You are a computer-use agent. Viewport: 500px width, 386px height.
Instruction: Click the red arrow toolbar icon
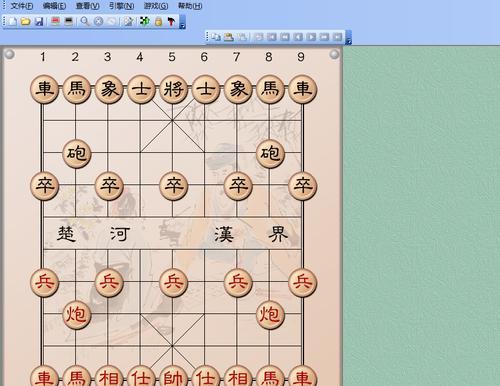[171, 22]
